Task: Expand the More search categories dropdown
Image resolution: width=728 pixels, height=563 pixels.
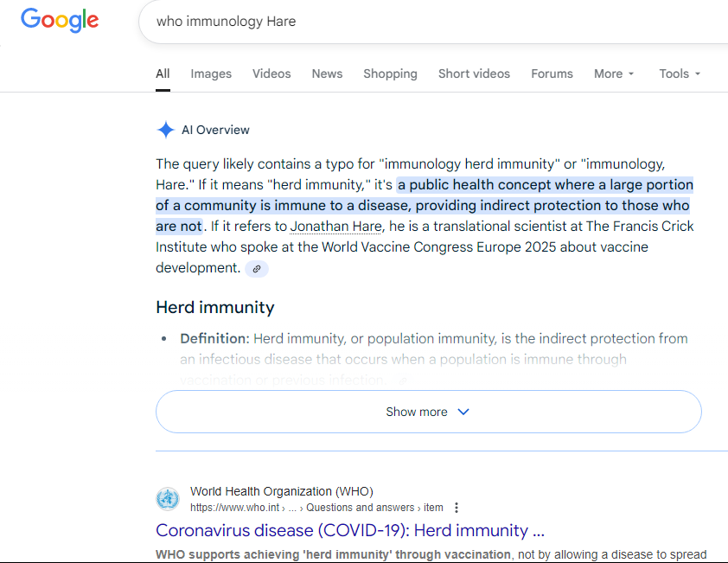Action: [614, 74]
